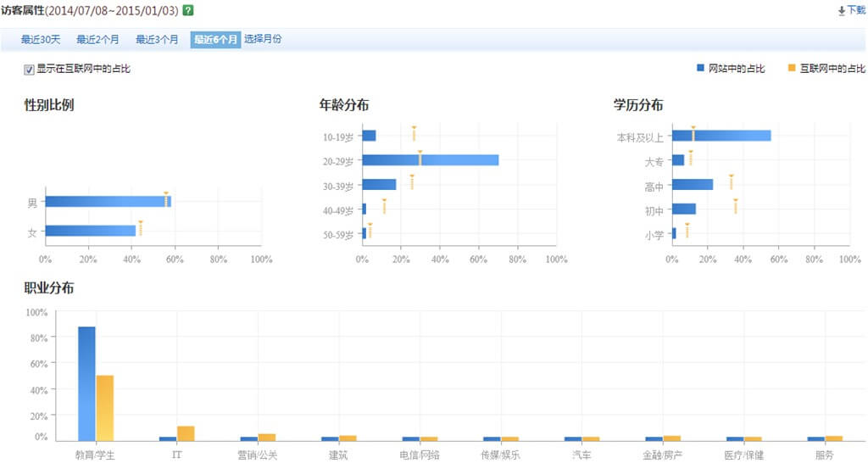Click the orange internet marker on 女 row

[141, 228]
